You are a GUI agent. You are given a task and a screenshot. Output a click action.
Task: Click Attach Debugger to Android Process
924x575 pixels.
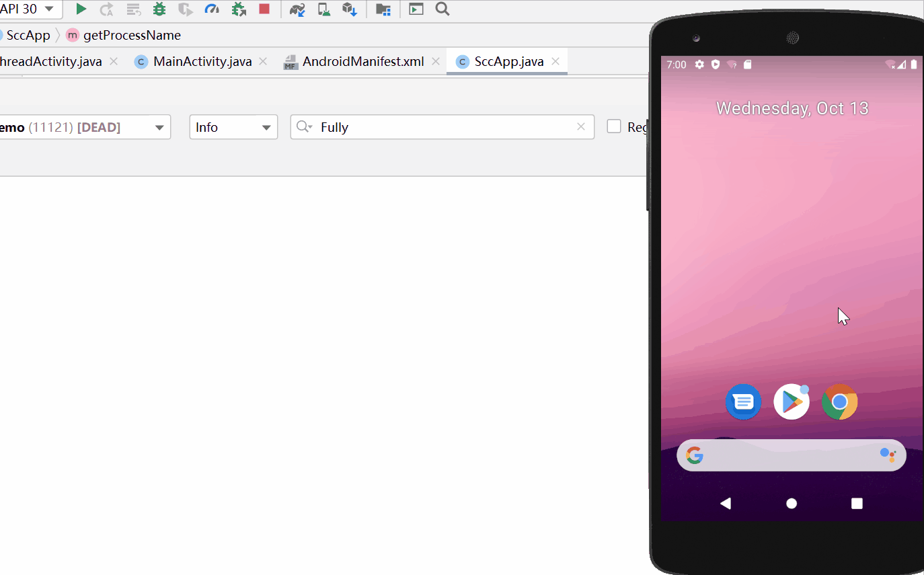tap(239, 9)
